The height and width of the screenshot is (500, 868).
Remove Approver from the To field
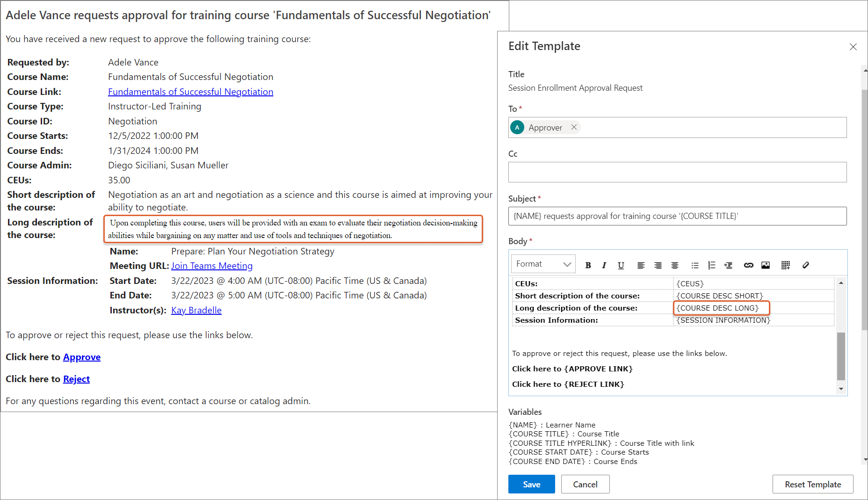pyautogui.click(x=574, y=127)
